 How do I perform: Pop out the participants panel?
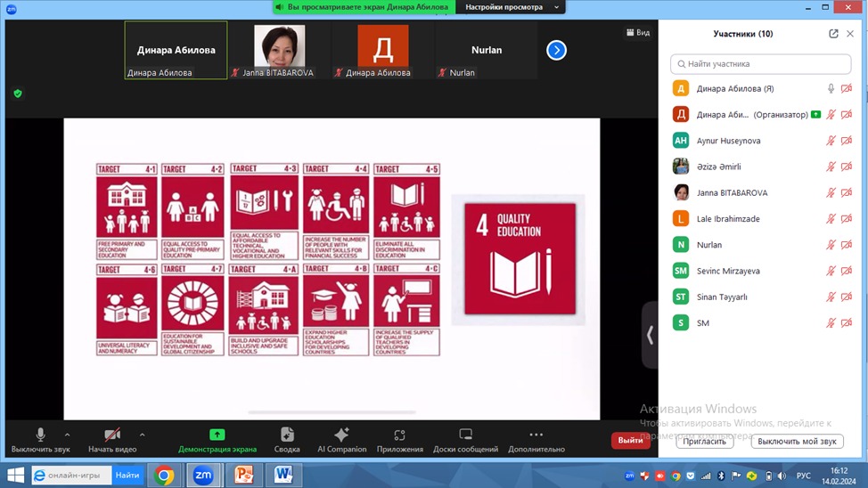coord(833,34)
